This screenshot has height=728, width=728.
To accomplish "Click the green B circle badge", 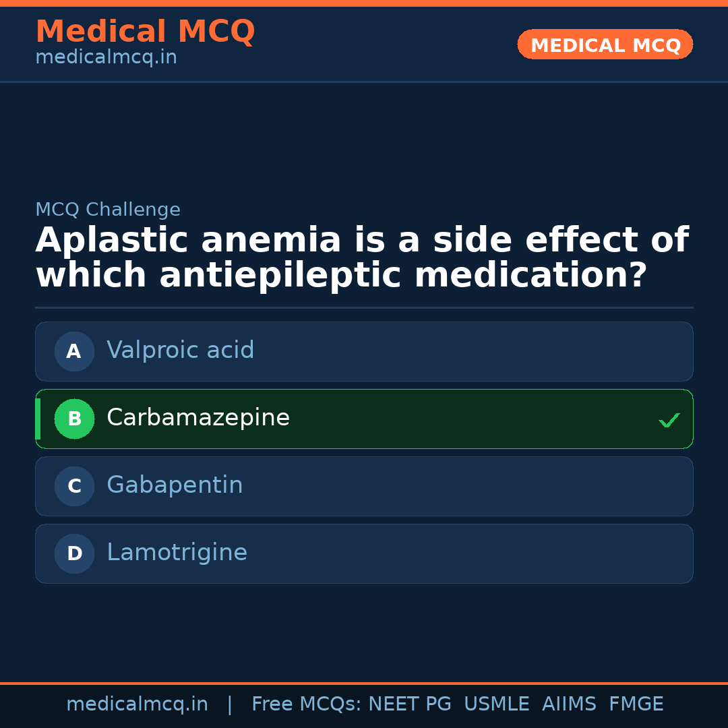I will click(74, 419).
